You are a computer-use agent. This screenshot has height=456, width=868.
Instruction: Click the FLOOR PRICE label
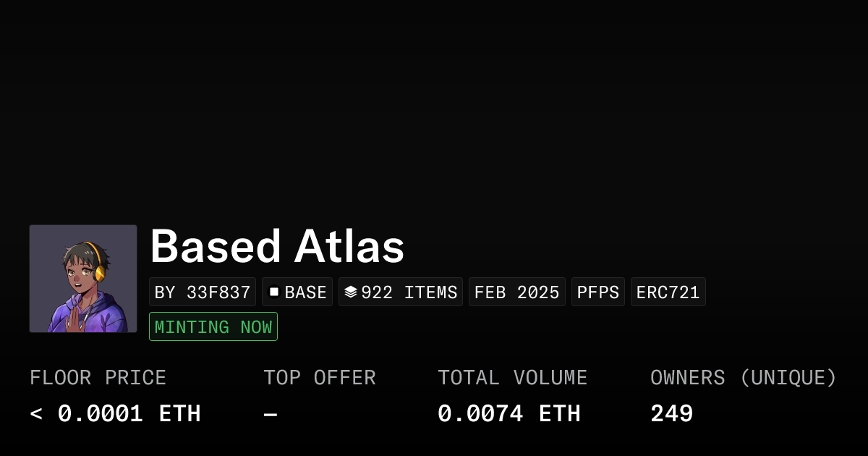coord(98,378)
